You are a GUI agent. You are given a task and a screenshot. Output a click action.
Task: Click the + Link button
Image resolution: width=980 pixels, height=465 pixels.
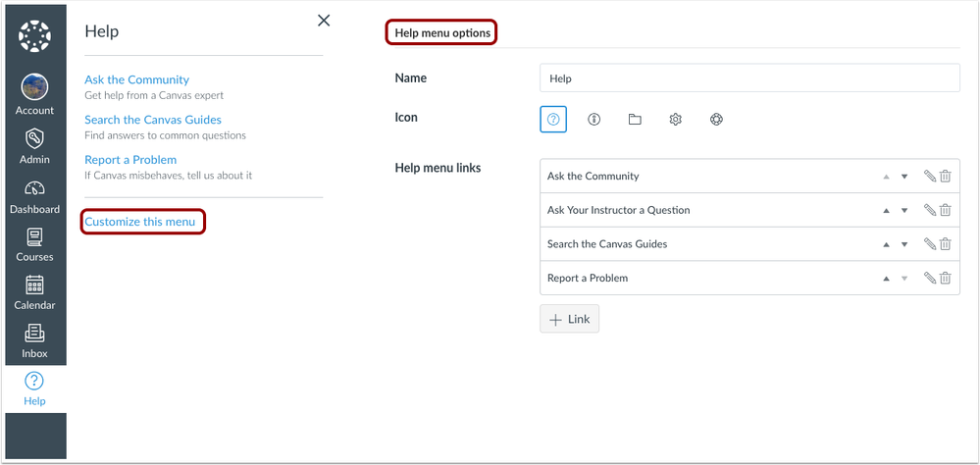click(569, 319)
